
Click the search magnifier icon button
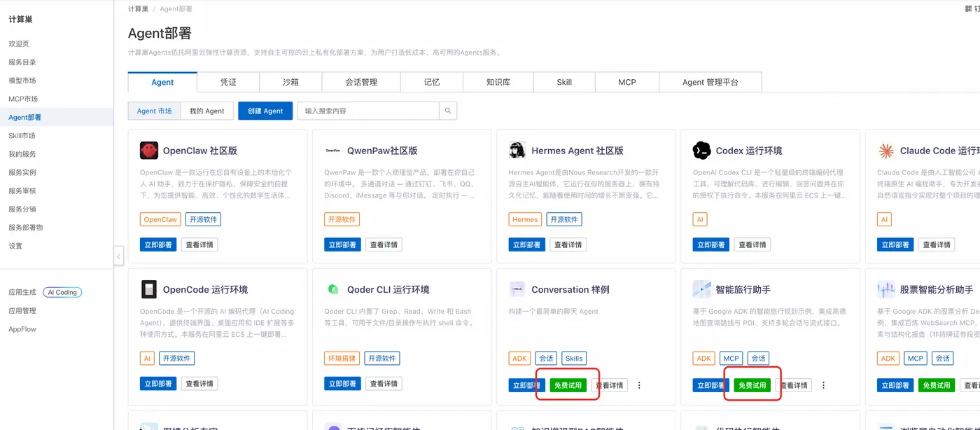pyautogui.click(x=448, y=111)
